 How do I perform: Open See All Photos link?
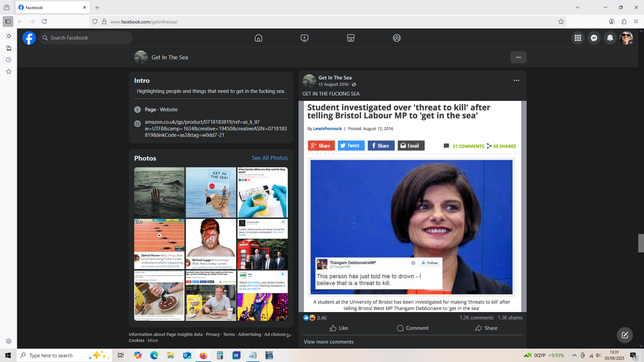tap(270, 158)
